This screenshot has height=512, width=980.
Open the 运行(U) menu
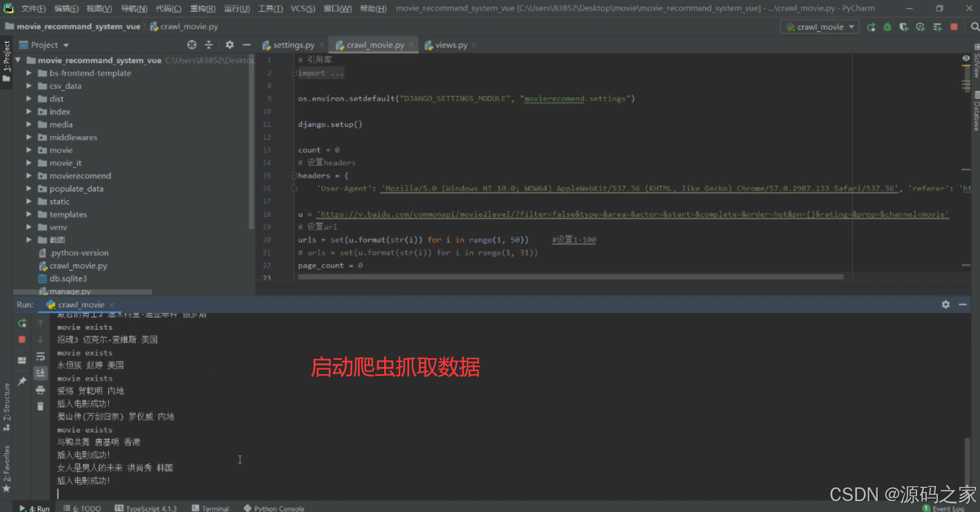[237, 9]
